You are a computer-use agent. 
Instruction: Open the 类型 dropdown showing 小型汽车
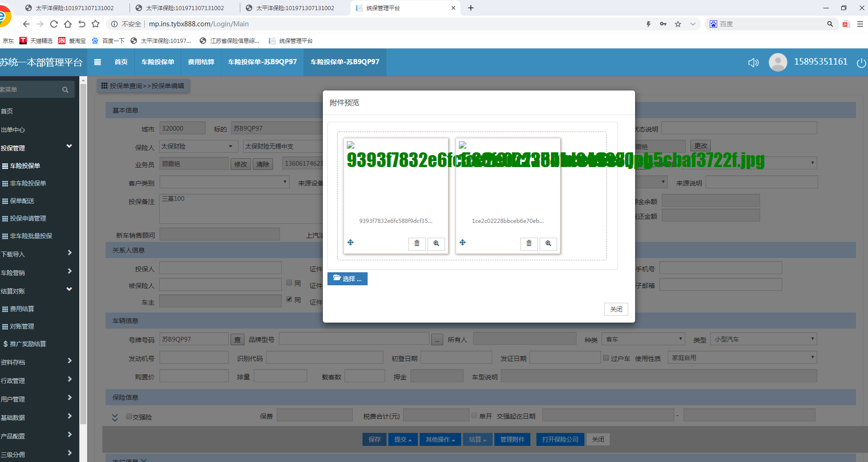click(764, 339)
